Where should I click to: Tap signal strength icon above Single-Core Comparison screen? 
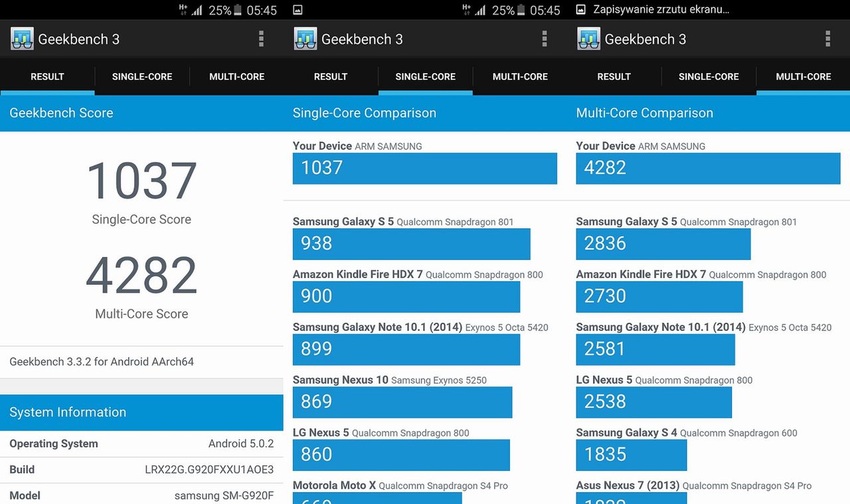(x=480, y=10)
